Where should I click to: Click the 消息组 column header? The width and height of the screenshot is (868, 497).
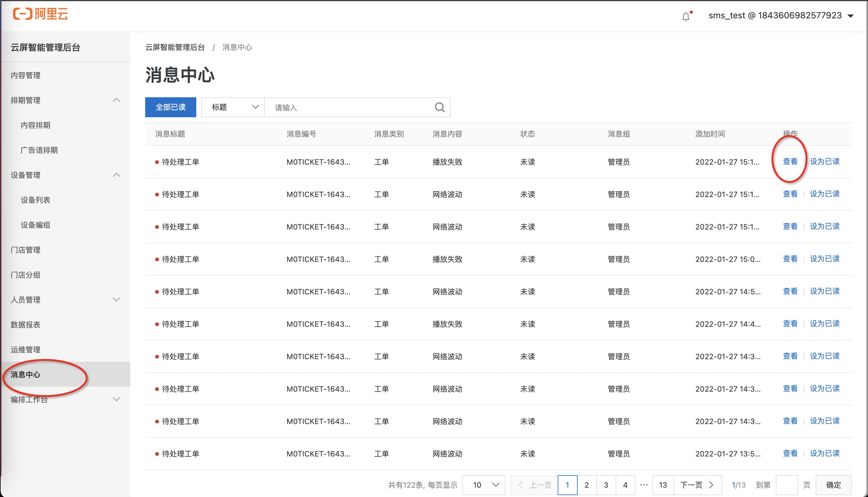(619, 134)
